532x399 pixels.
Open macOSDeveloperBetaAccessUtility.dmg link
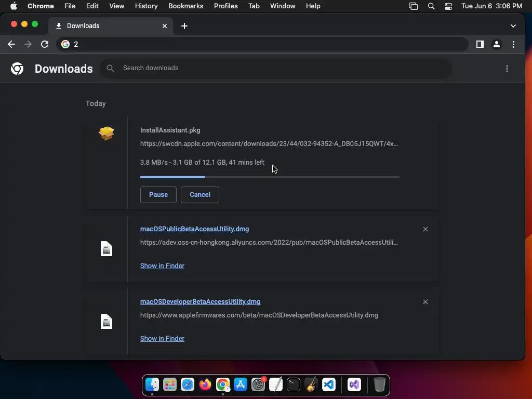coord(200,302)
